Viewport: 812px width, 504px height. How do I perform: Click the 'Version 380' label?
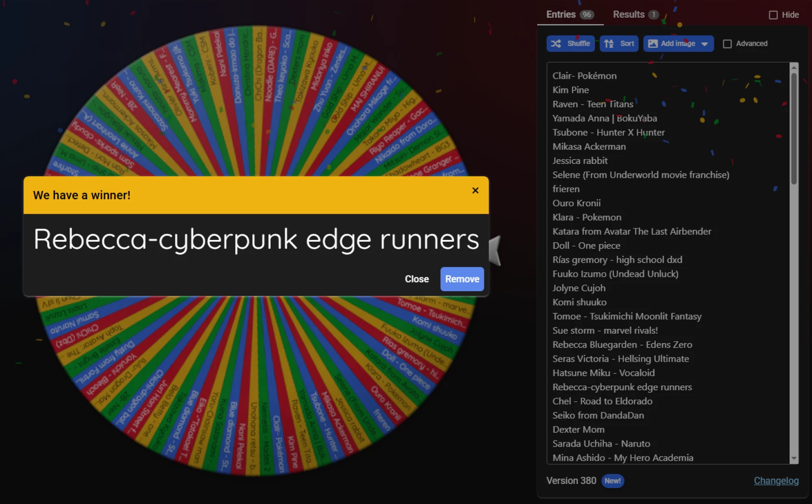point(571,481)
